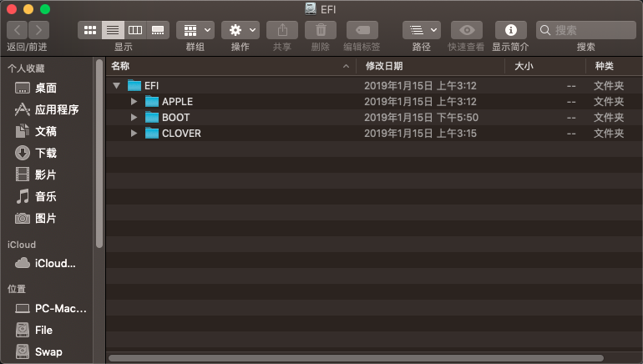Open Downloads (下载) in sidebar
The image size is (643, 364).
pyautogui.click(x=46, y=153)
